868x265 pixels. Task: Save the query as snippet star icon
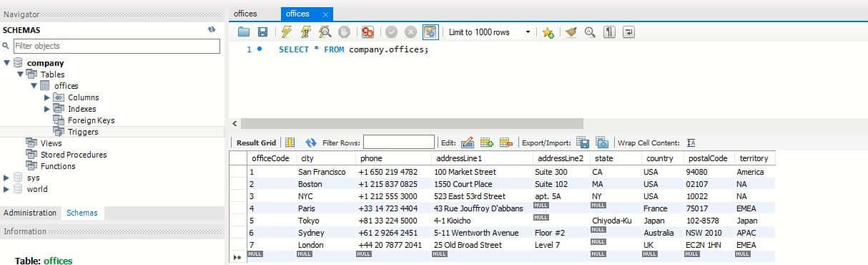click(x=548, y=32)
